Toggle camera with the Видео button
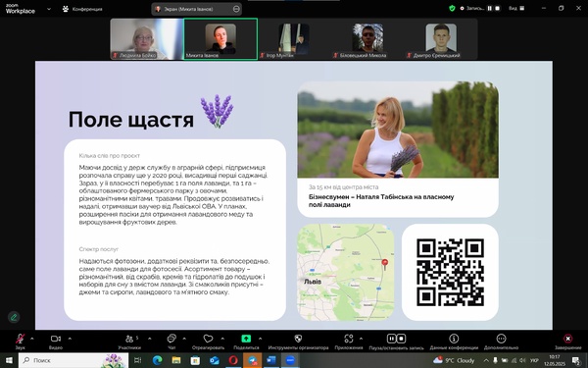 click(56, 342)
